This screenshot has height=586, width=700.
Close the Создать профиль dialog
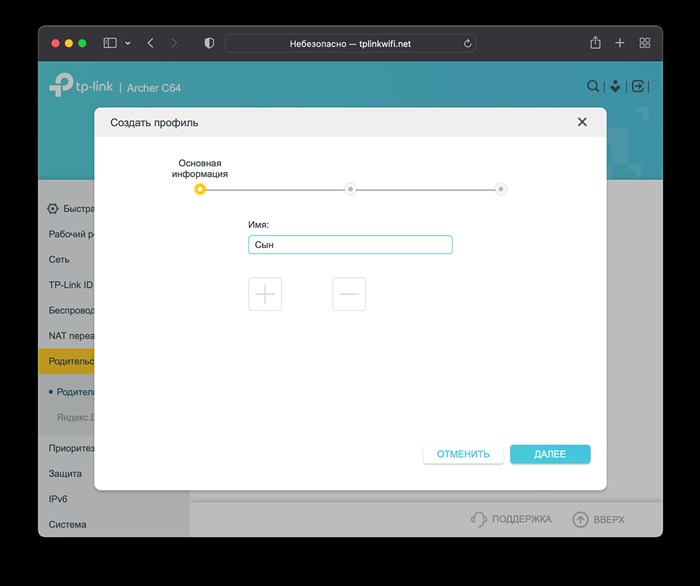click(x=582, y=122)
